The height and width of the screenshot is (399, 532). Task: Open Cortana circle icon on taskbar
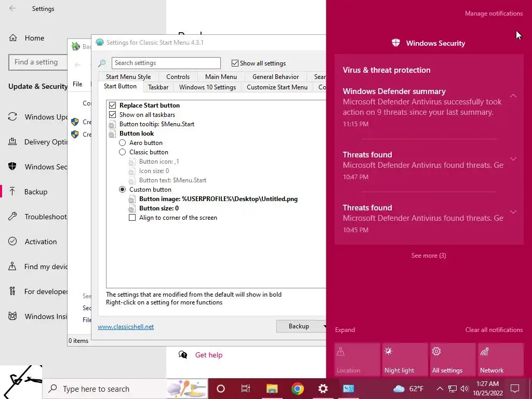pyautogui.click(x=220, y=389)
